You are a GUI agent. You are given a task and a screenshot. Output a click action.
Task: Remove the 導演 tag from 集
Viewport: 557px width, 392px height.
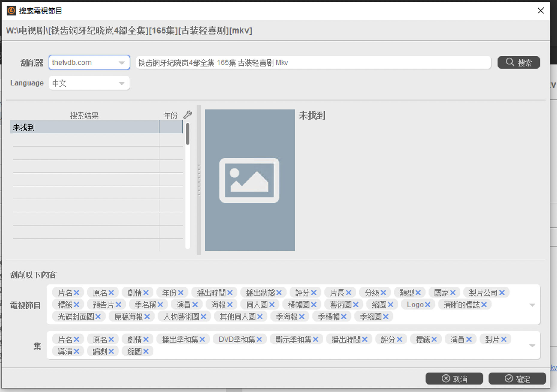[77, 351]
